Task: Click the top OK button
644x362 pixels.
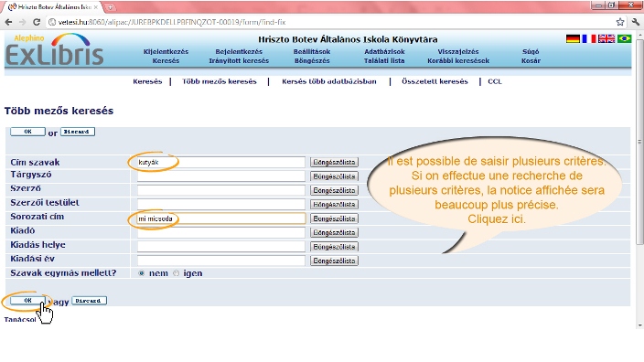Action: coord(27,132)
